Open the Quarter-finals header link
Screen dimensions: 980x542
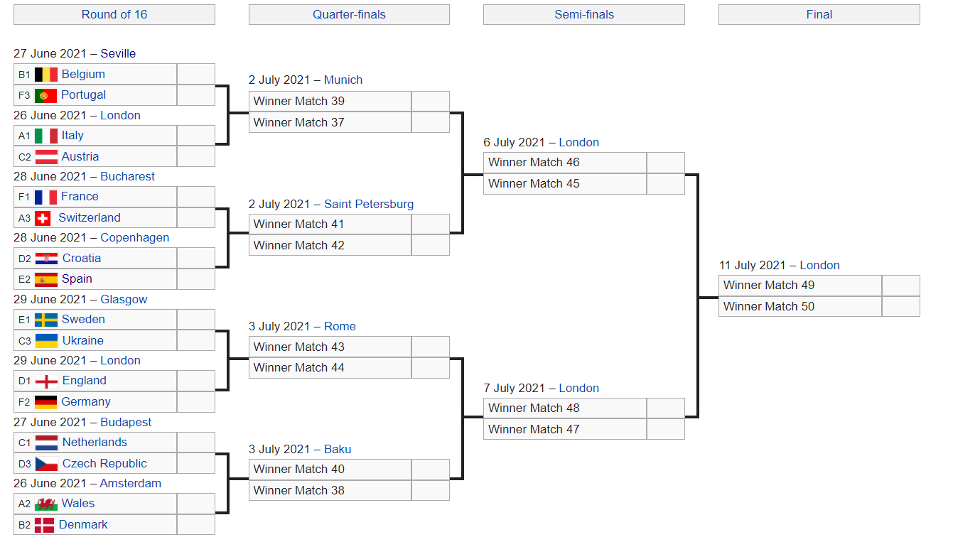349,14
